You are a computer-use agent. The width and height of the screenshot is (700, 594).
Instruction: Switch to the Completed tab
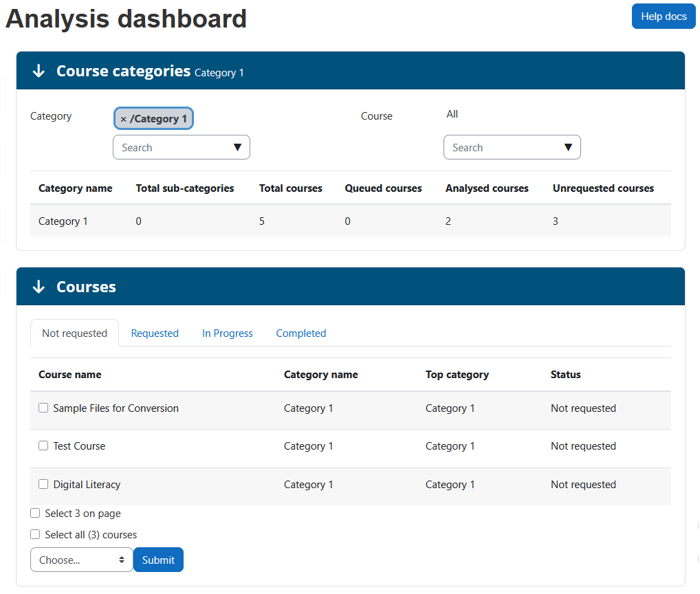coord(301,333)
